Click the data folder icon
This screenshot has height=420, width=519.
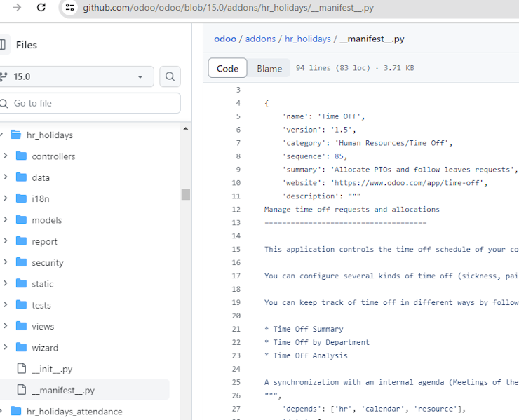point(21,177)
